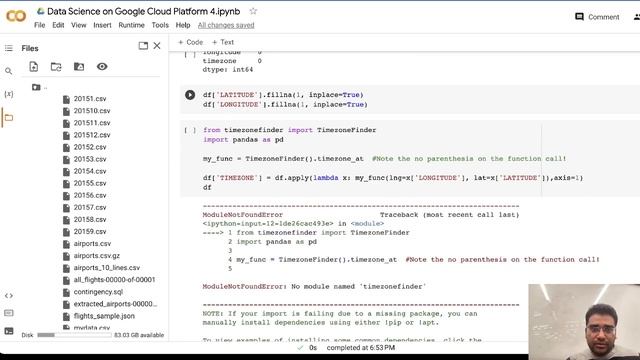Open Files panel in new tab icon
This screenshot has height=360, width=640.
pos(143,46)
